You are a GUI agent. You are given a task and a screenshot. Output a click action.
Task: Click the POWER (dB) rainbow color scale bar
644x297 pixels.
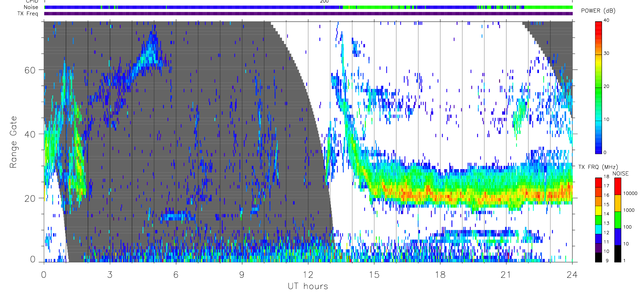[x=599, y=88]
